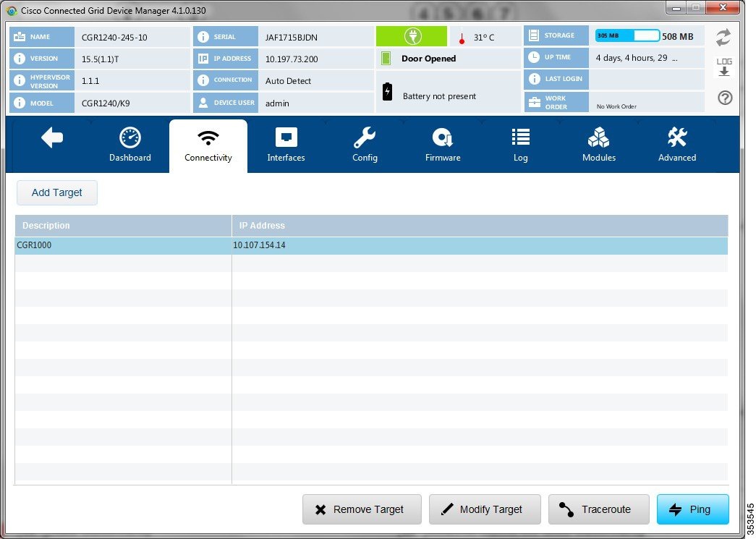Select the Connectivity tab
Screen dimensions: 756x539
point(208,145)
